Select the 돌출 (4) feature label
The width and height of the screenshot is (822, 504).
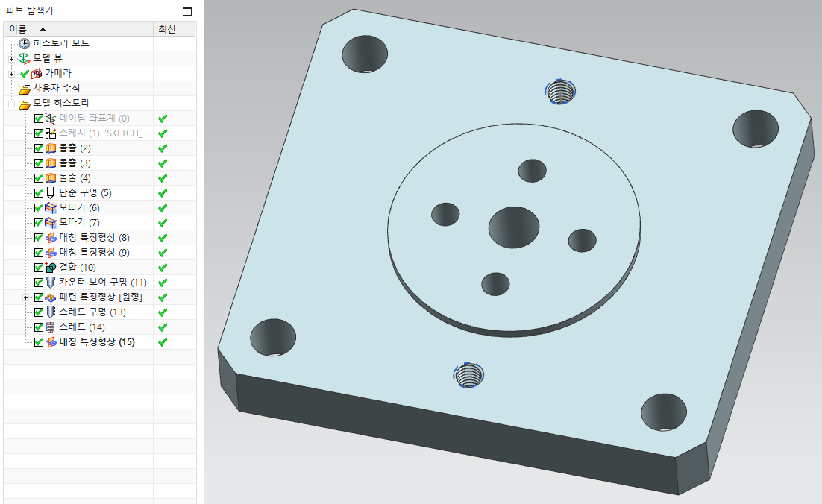coord(75,178)
